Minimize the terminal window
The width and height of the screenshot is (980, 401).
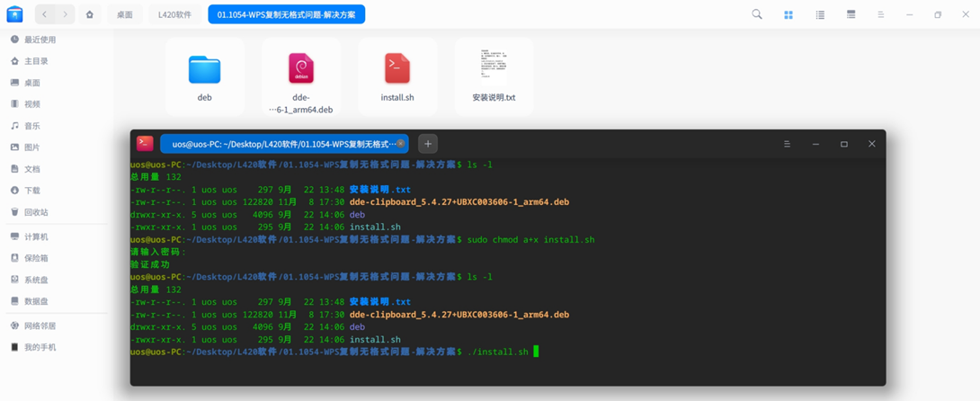(x=815, y=144)
